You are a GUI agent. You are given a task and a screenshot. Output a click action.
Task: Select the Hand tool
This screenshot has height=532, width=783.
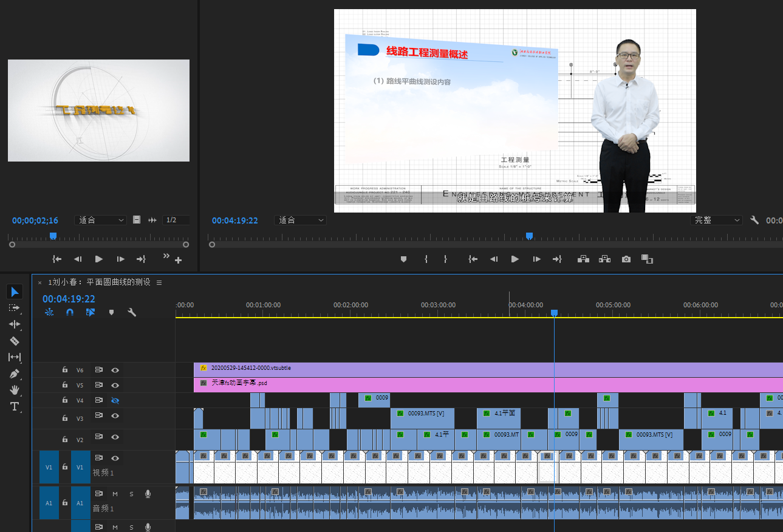tap(15, 390)
